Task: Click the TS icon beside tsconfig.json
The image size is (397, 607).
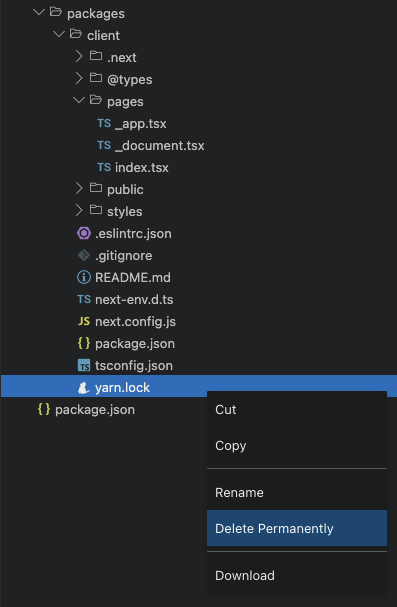Action: (84, 365)
